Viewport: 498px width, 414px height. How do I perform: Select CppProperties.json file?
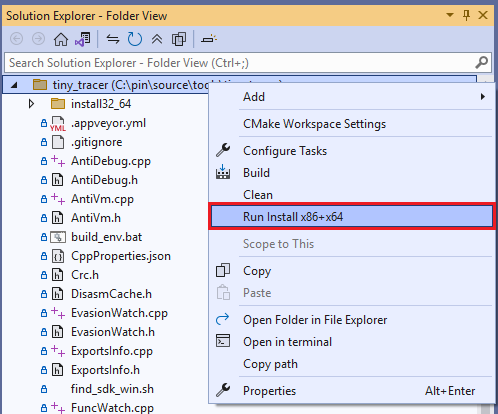pos(121,256)
